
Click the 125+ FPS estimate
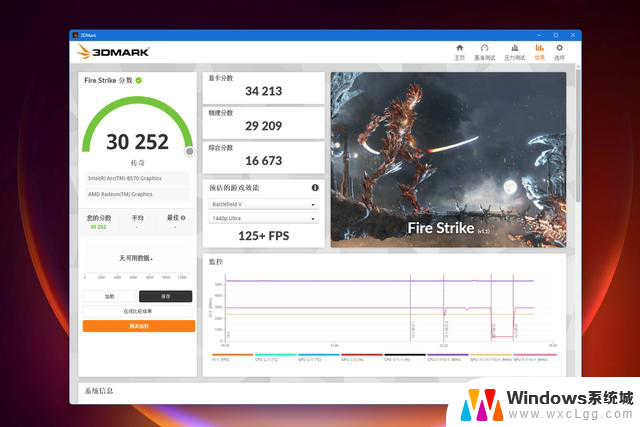pos(264,236)
